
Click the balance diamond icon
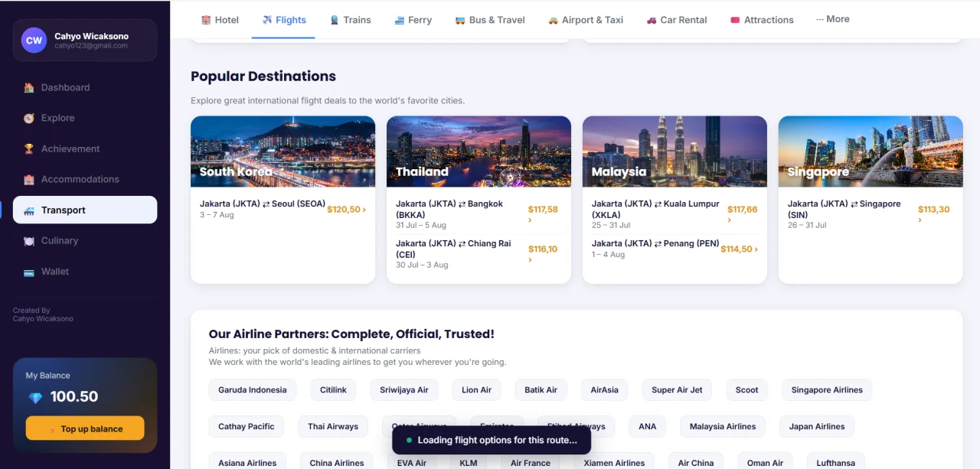pos(35,397)
